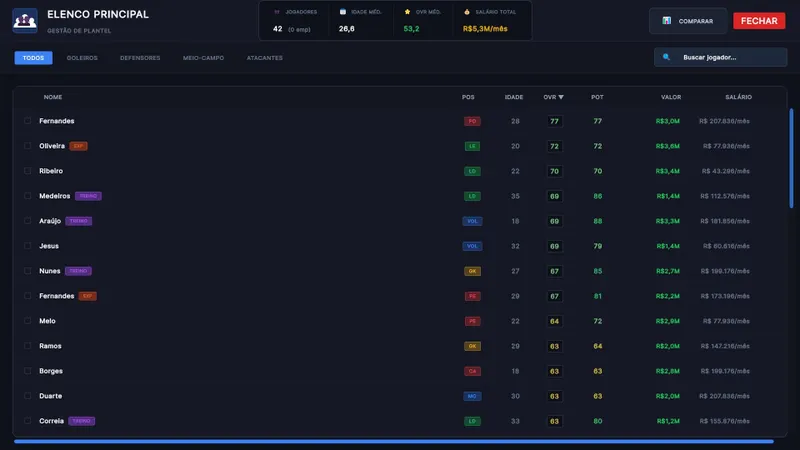The height and width of the screenshot is (450, 800).
Task: Tick the checkbox for Duarte
Action: 28,396
